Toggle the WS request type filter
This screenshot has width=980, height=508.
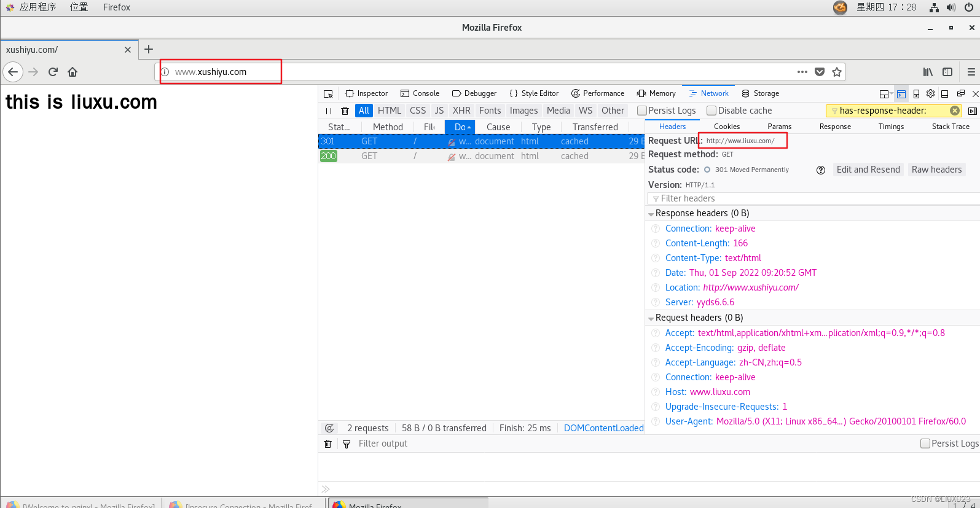(x=586, y=111)
